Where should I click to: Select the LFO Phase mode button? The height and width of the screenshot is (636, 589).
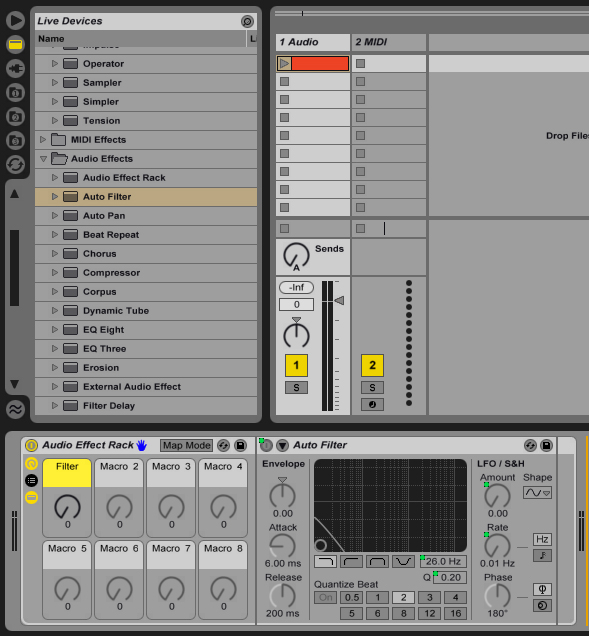click(x=542, y=589)
